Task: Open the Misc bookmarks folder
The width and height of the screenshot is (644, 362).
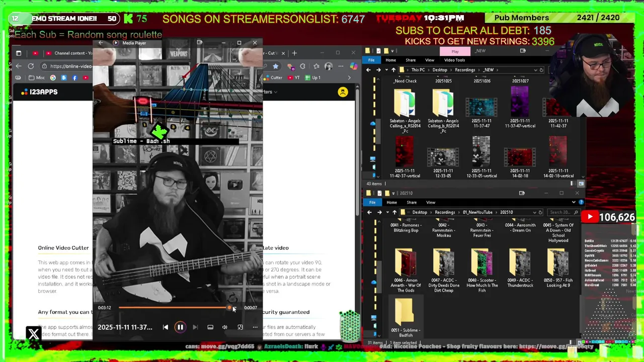Action: pos(37,78)
